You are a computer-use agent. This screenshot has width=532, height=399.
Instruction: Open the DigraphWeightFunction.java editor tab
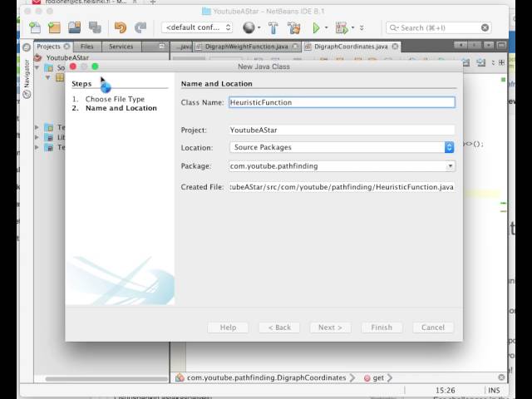point(247,47)
